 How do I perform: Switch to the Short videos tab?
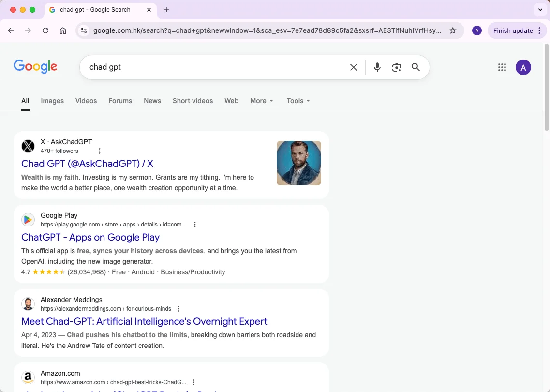(x=193, y=101)
